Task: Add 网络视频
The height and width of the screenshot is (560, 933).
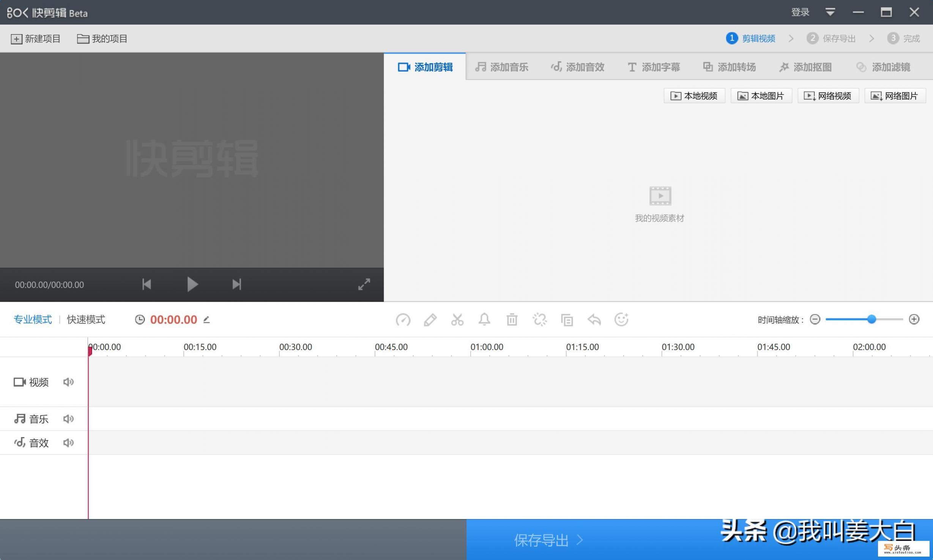Action: point(828,96)
